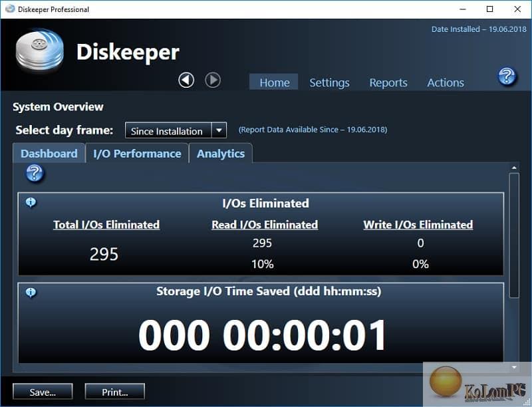Open the Dashboard help question icon
This screenshot has width=532, height=407.
coord(35,174)
